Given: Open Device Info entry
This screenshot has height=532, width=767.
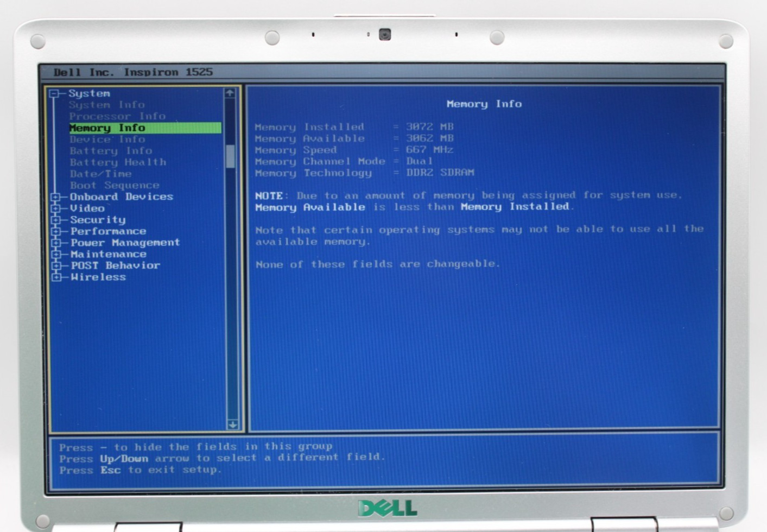Looking at the screenshot, I should pos(107,140).
